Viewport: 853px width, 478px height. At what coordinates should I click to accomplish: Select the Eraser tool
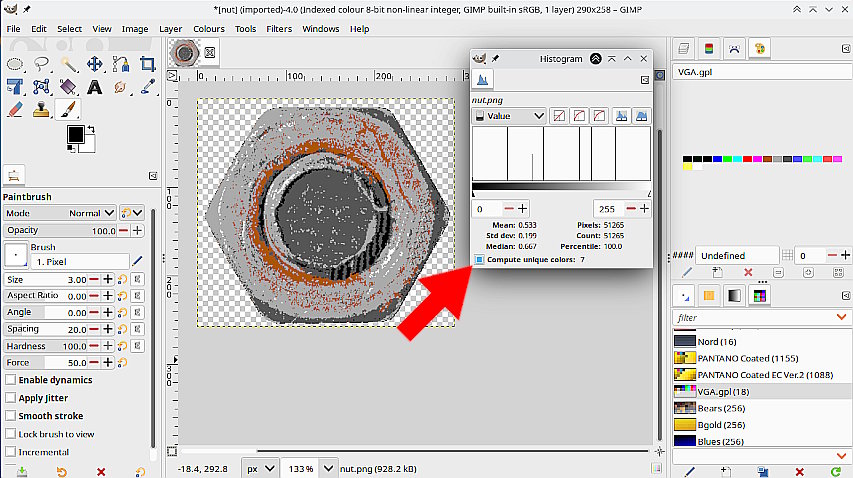(x=16, y=109)
